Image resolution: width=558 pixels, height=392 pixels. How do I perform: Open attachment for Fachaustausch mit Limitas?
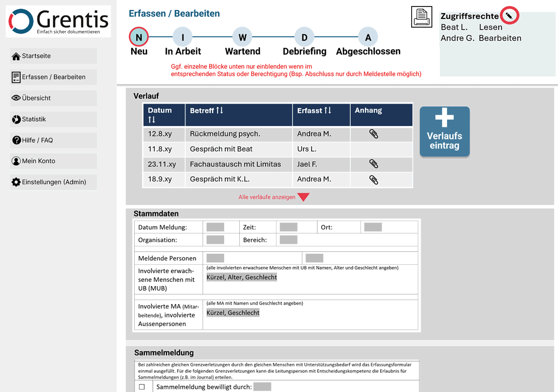pyautogui.click(x=374, y=164)
